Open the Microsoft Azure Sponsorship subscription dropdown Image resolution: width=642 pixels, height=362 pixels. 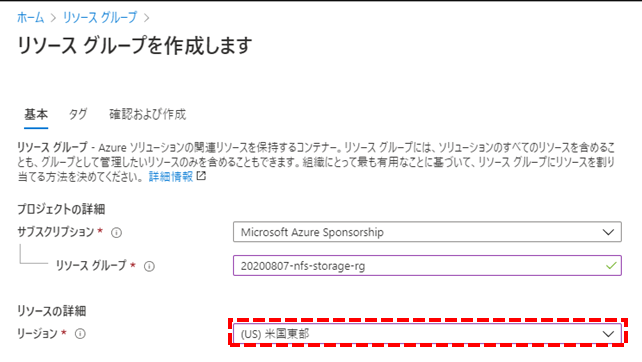coord(427,232)
